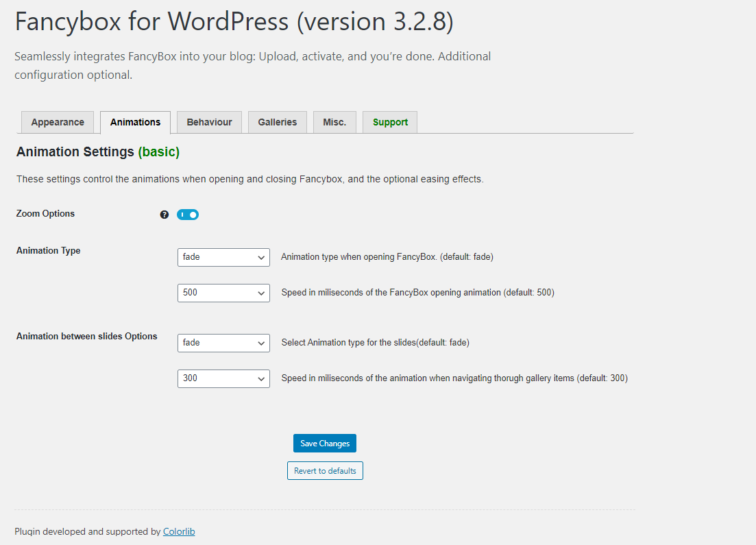Click the Fancybox for WordPress title
The width and height of the screenshot is (756, 545).
pos(234,22)
